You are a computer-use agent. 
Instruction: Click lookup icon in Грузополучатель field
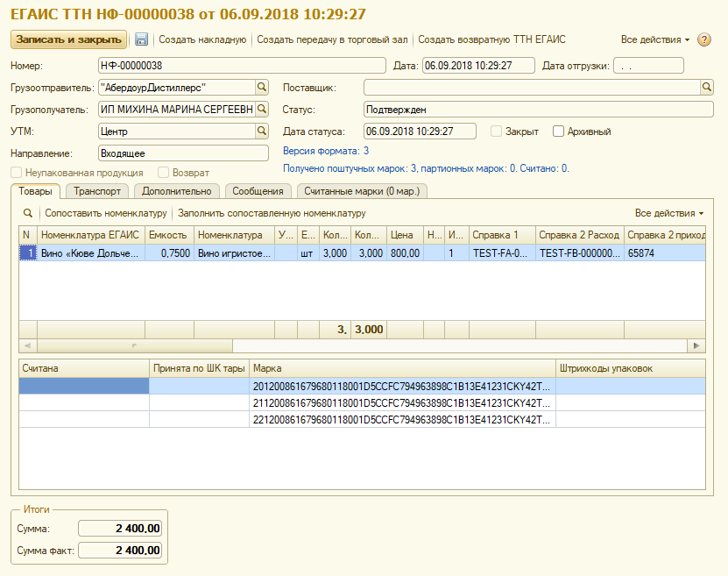(261, 109)
